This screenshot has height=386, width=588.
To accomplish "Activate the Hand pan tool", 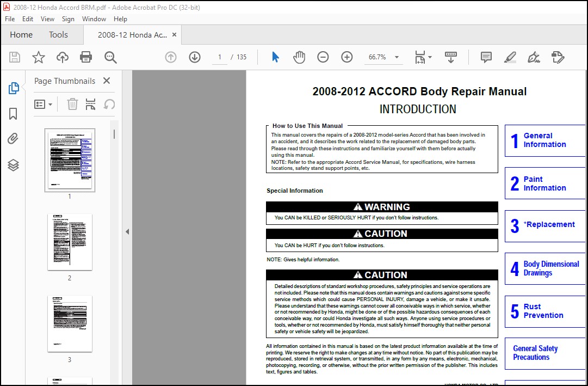I will (x=299, y=57).
